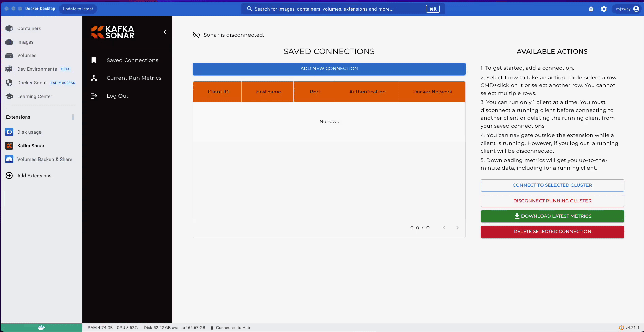Go to previous table page
This screenshot has height=332, width=644.
(444, 228)
